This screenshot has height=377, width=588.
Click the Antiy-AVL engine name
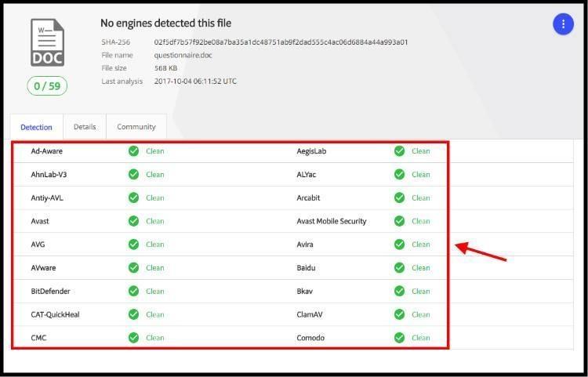47,198
